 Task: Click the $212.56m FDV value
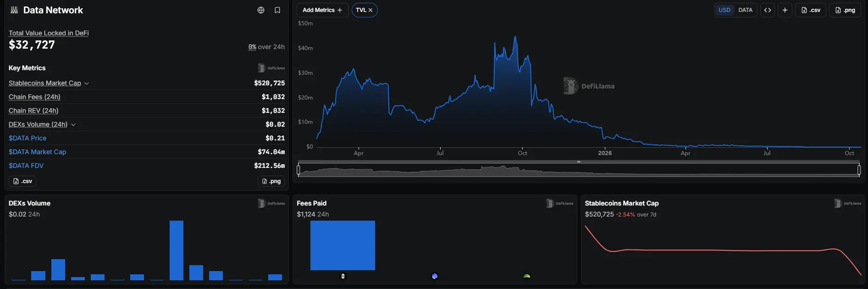pyautogui.click(x=269, y=166)
